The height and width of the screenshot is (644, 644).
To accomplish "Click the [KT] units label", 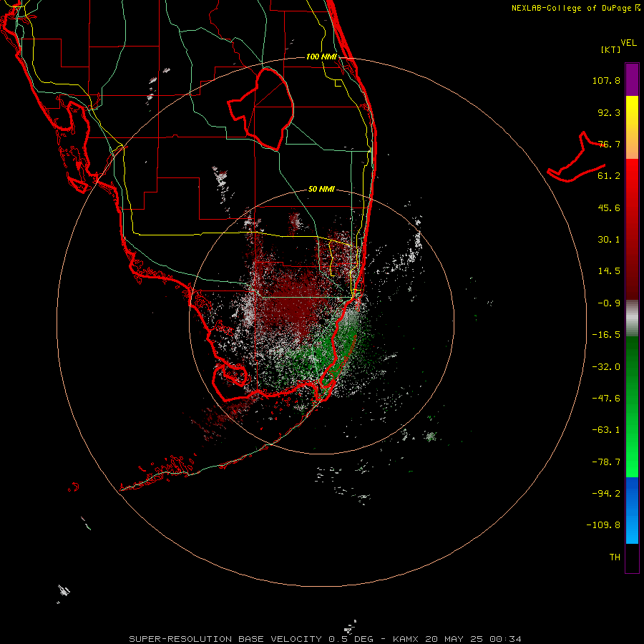I will tap(610, 49).
